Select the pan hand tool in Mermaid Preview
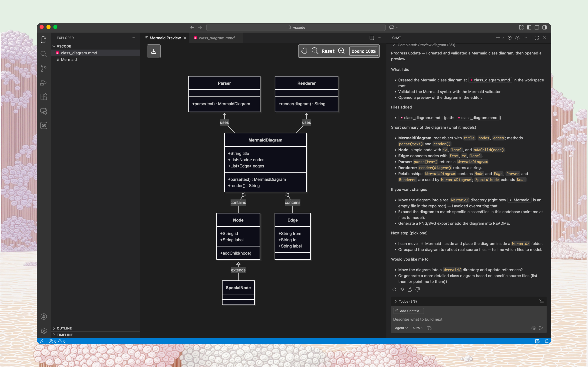 pos(304,51)
